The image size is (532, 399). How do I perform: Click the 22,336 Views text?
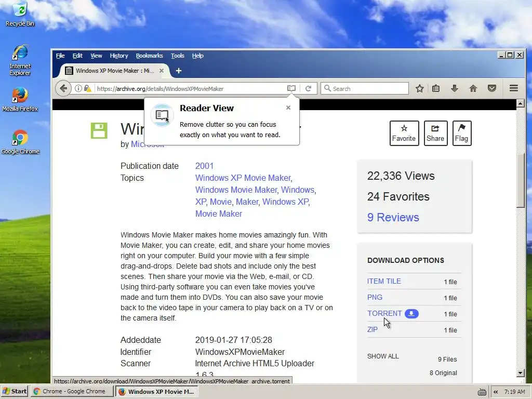401,176
